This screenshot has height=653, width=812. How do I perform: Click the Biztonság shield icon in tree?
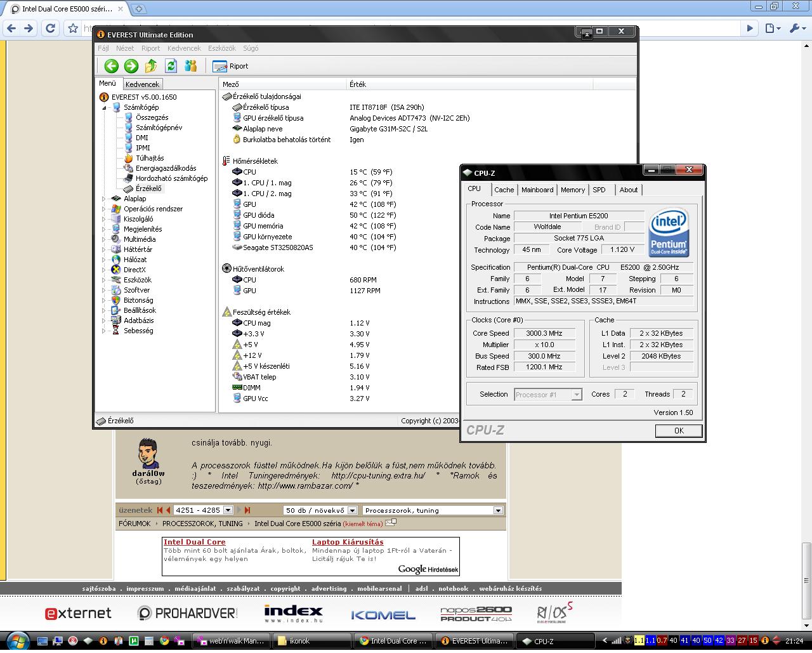tap(116, 300)
